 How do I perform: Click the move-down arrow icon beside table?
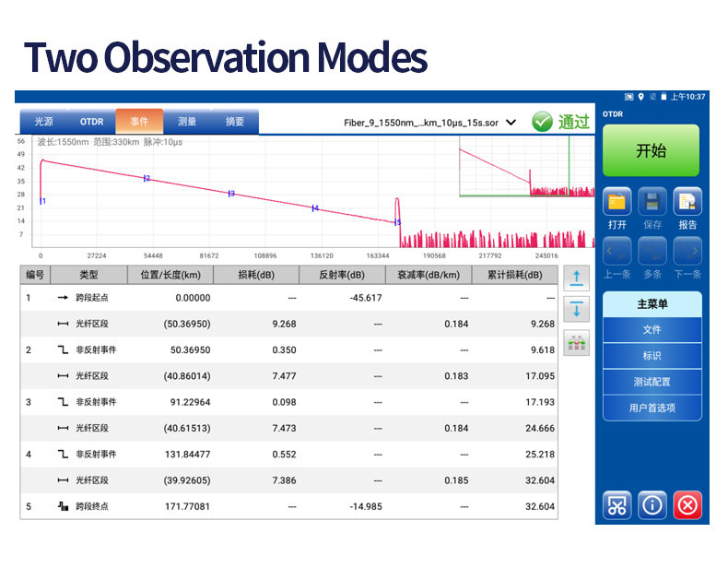pos(577,310)
